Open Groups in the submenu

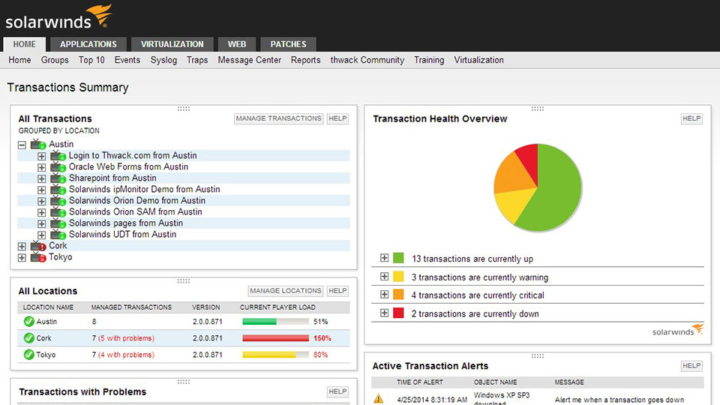click(x=55, y=60)
